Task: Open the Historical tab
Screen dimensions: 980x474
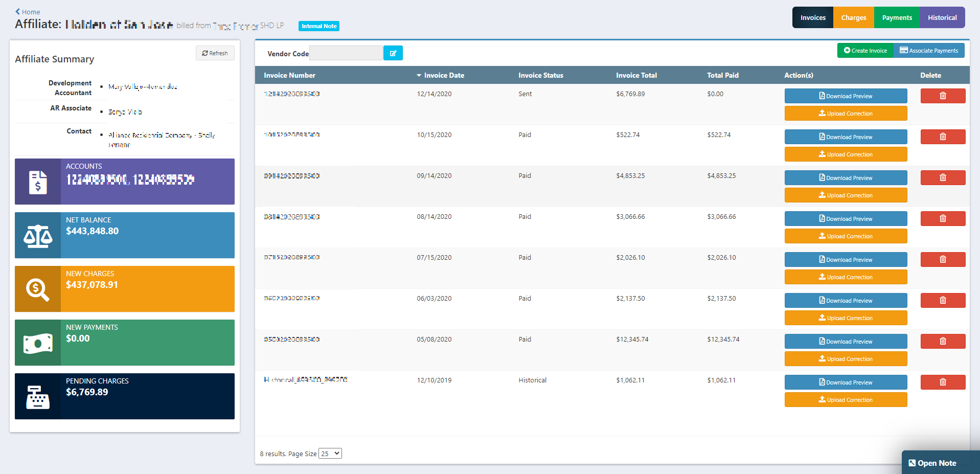Action: click(942, 17)
